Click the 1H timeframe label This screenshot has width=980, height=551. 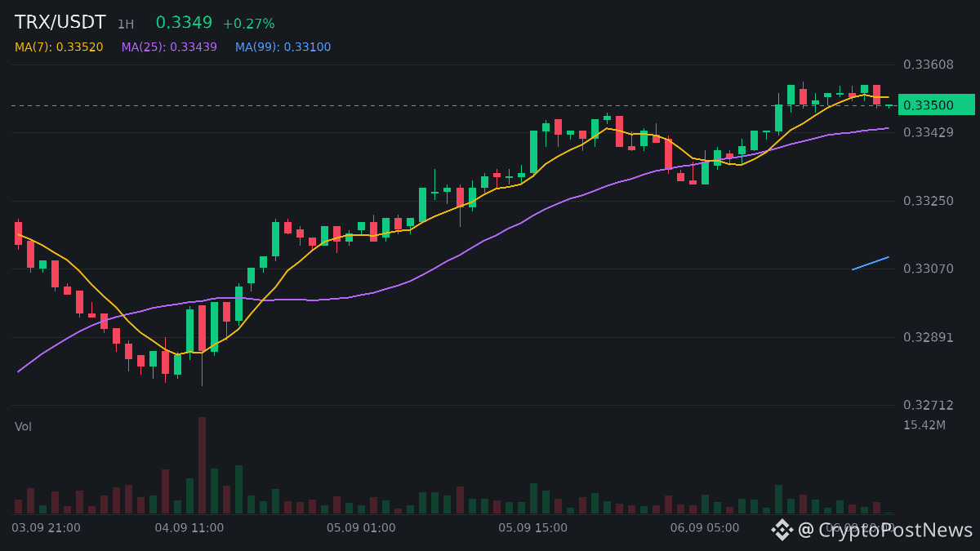coord(126,24)
